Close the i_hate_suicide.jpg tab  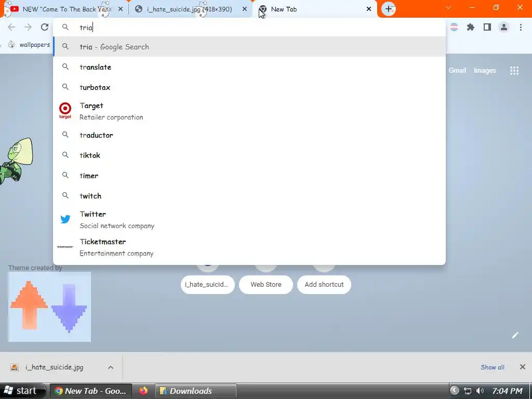click(x=245, y=9)
